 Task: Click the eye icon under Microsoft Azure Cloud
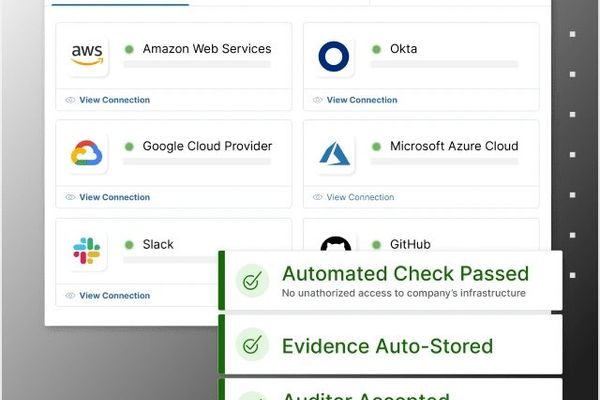[x=318, y=197]
